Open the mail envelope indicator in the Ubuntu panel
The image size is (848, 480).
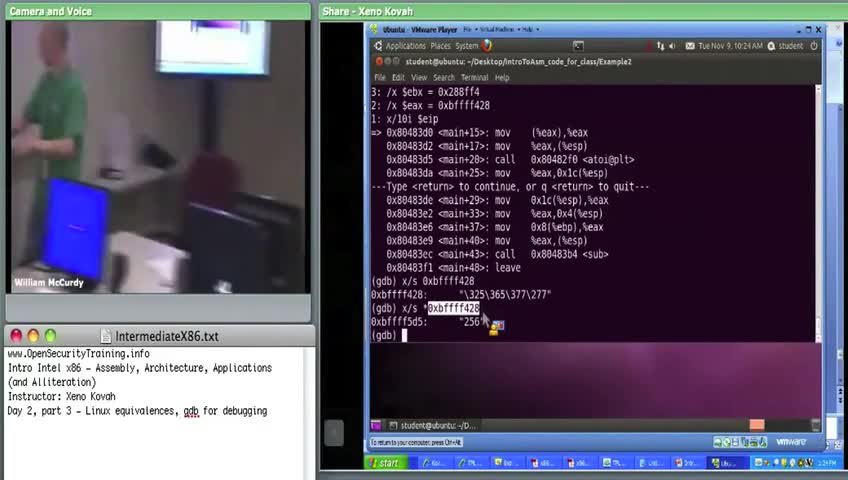tap(690, 46)
